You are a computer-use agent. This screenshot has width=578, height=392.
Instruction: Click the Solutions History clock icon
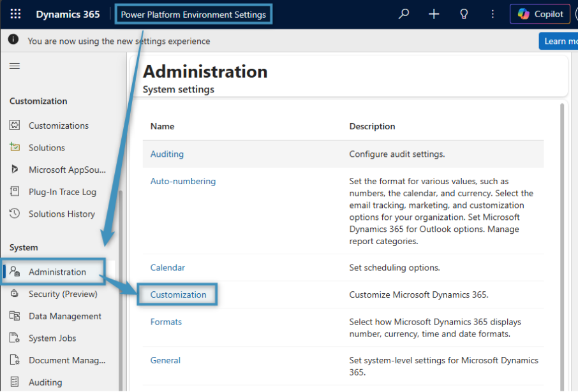coord(15,214)
